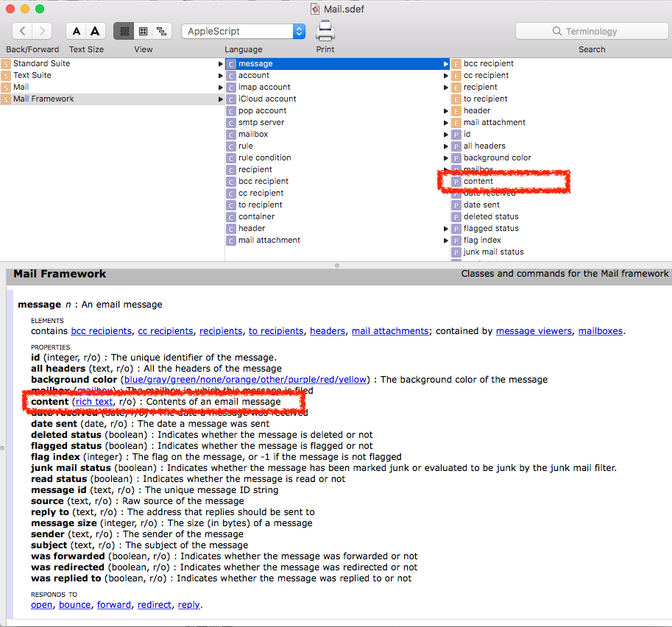
Task: Expand the Standard Suite arrow
Action: pyautogui.click(x=220, y=64)
